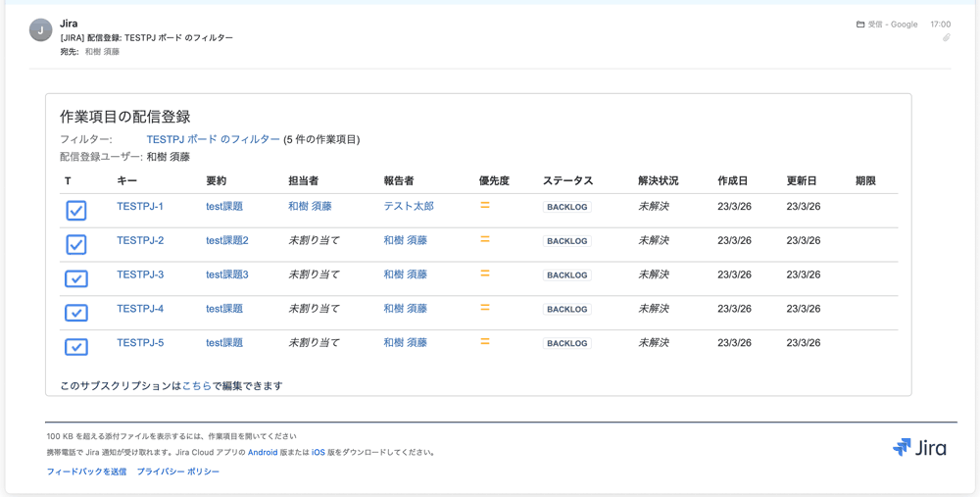This screenshot has width=980, height=497.
Task: Click the 期限 column header
Action: click(x=865, y=181)
